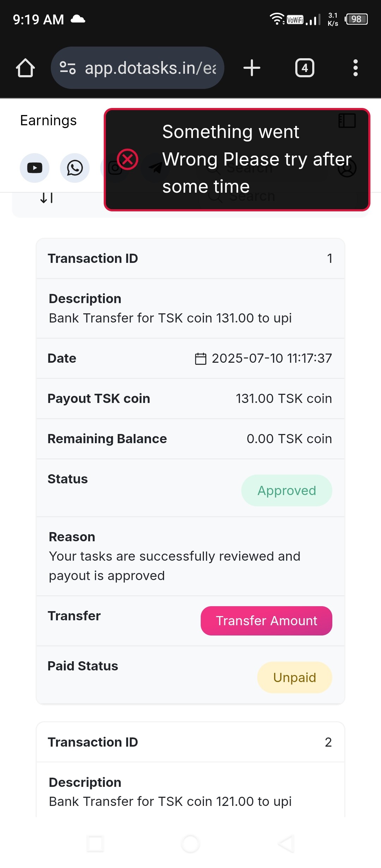
Task: Tap the Approved status badge
Action: pos(286,490)
